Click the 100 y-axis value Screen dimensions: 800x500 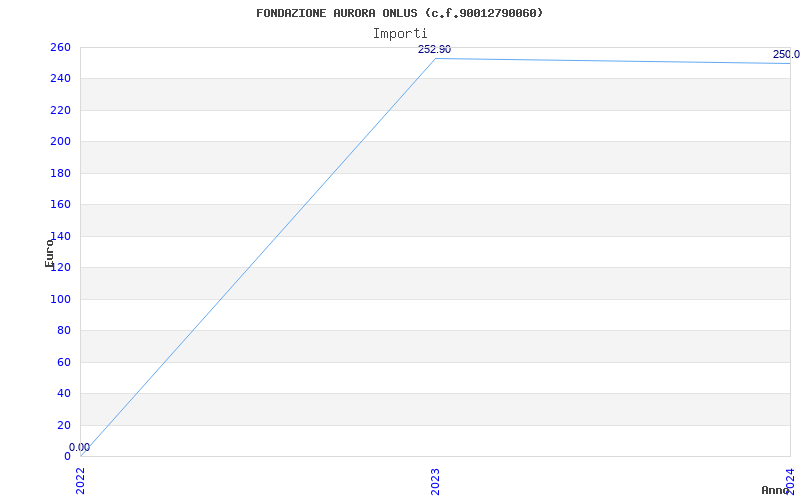60,299
